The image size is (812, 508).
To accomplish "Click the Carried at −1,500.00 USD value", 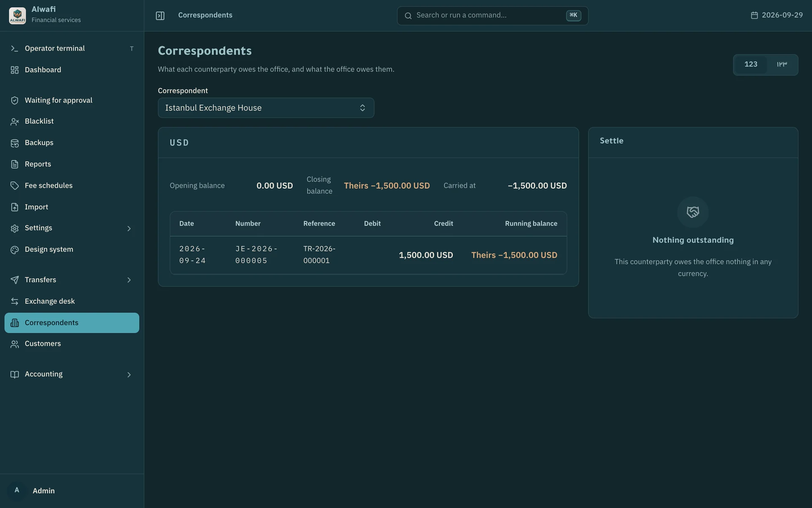I will click(x=537, y=186).
